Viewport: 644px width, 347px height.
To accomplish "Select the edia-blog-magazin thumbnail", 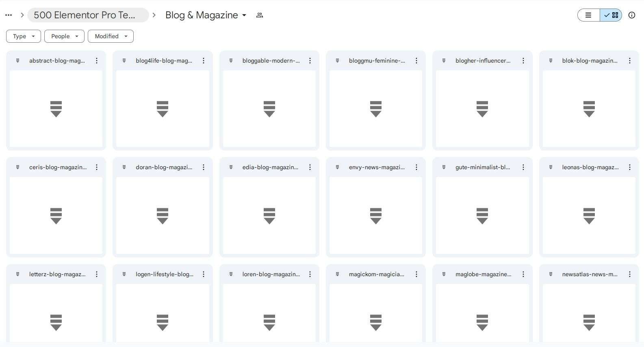I will (269, 216).
